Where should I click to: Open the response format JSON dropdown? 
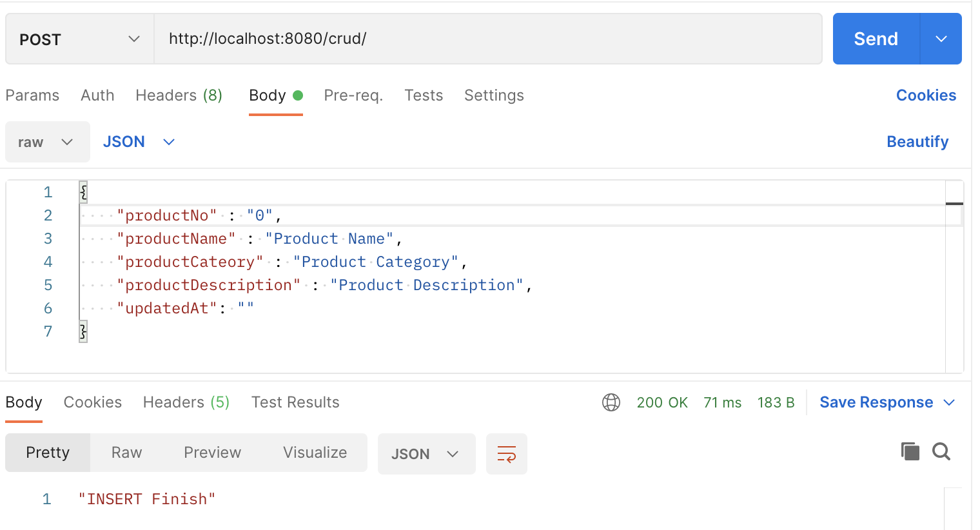[426, 454]
